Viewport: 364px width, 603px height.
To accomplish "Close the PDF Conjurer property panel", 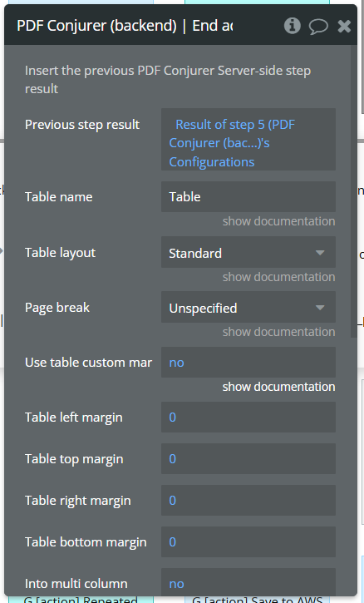I will click(x=344, y=26).
